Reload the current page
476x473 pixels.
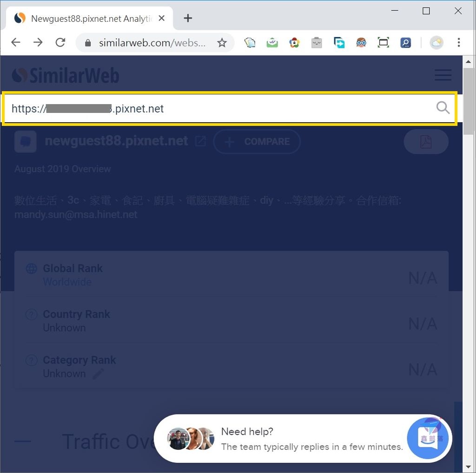(60, 42)
